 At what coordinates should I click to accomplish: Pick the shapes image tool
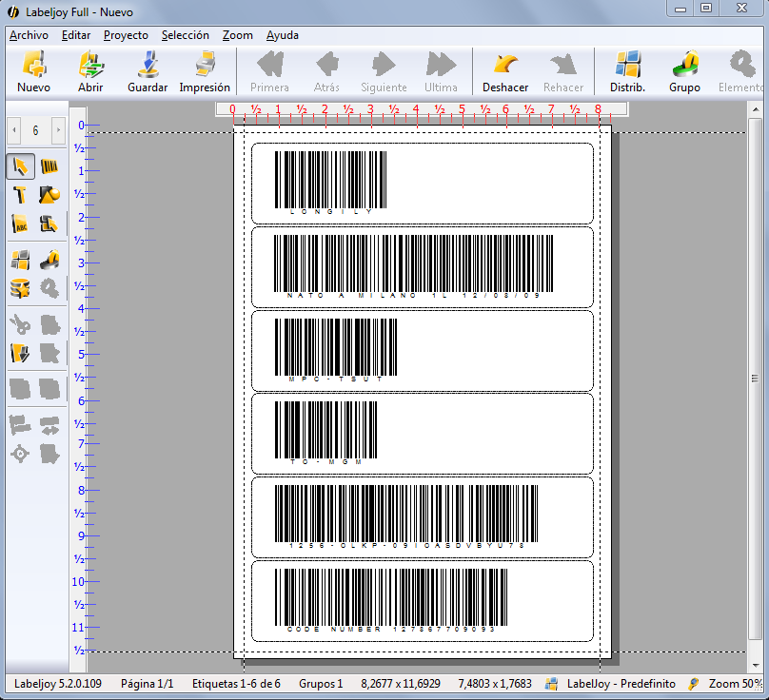49,195
